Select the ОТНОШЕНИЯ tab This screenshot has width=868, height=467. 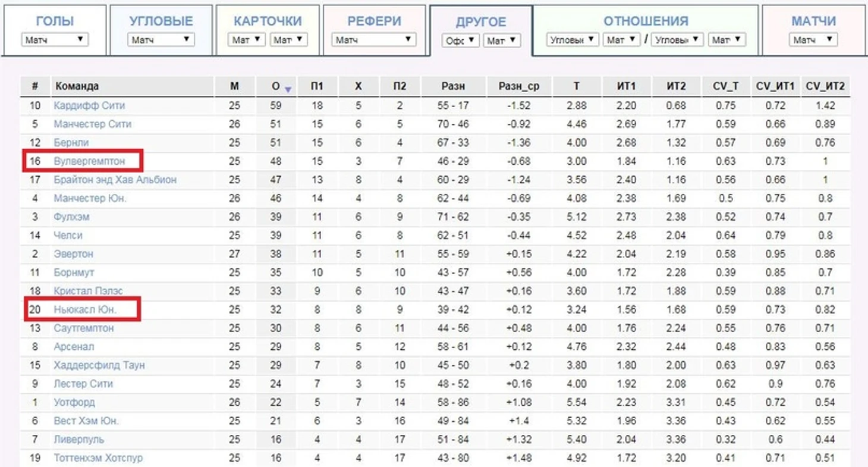point(646,21)
